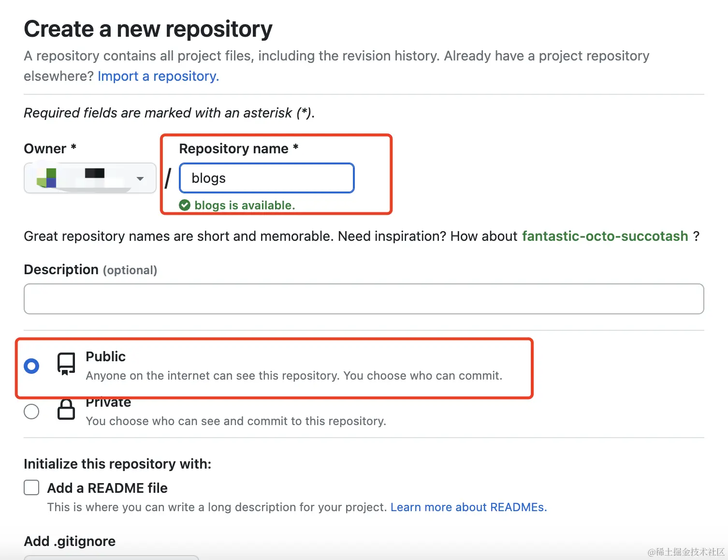Click the blogs is available message
Image resolution: width=728 pixels, height=560 pixels.
click(x=245, y=205)
